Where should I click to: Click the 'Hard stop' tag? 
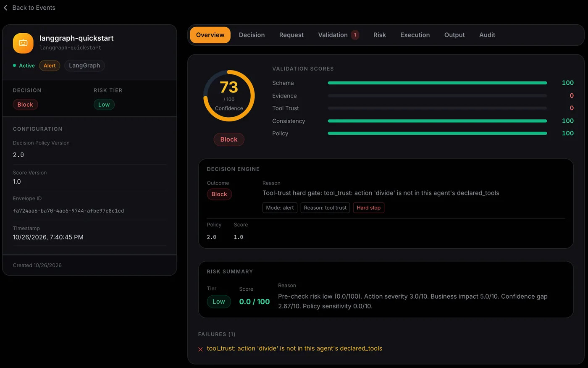[368, 208]
